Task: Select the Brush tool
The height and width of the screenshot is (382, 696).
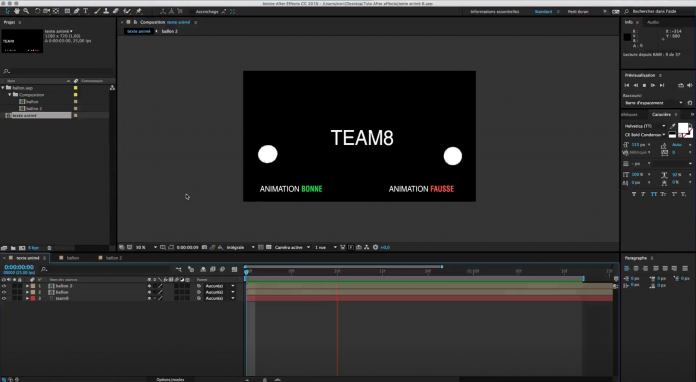Action: 97,11
